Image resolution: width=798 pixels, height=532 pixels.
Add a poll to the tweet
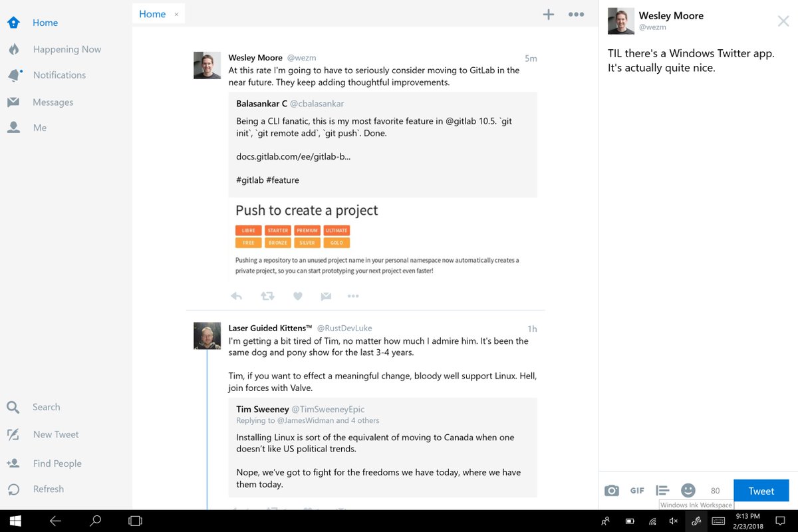click(662, 491)
